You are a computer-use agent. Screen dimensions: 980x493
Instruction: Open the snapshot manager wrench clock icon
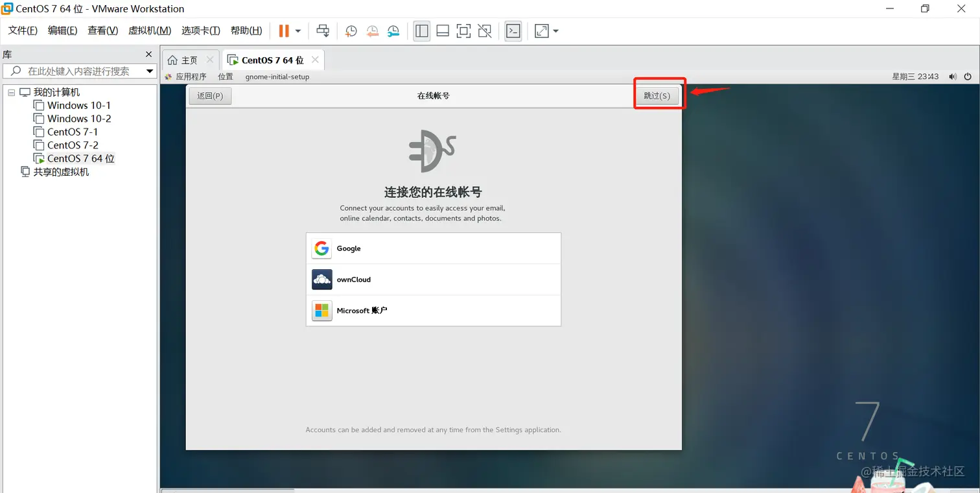[393, 30]
